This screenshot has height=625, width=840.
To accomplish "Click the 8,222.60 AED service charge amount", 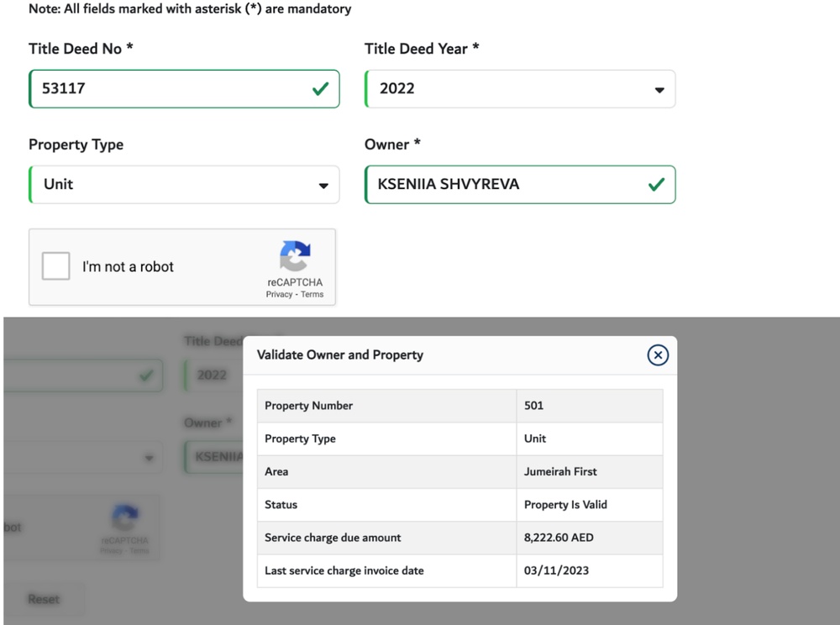I will pos(559,538).
